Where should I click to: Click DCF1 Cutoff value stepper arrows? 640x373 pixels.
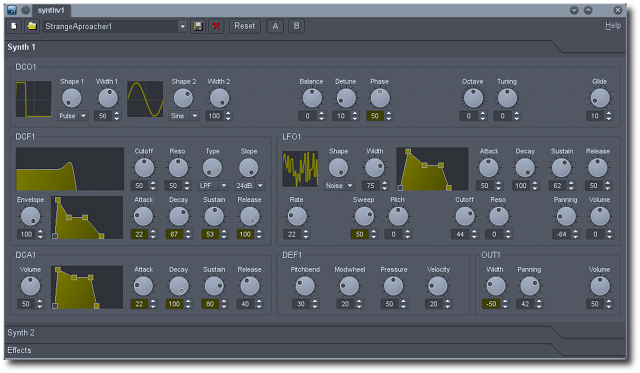(153, 186)
